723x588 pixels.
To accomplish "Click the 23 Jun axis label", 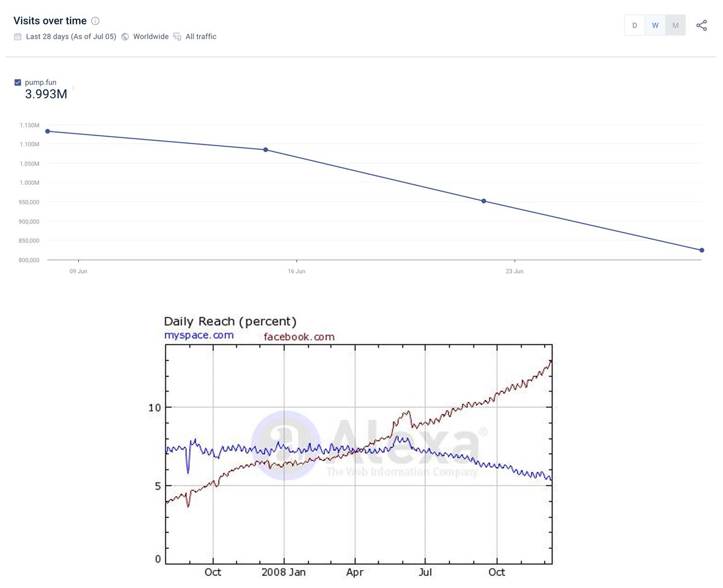I will point(515,272).
